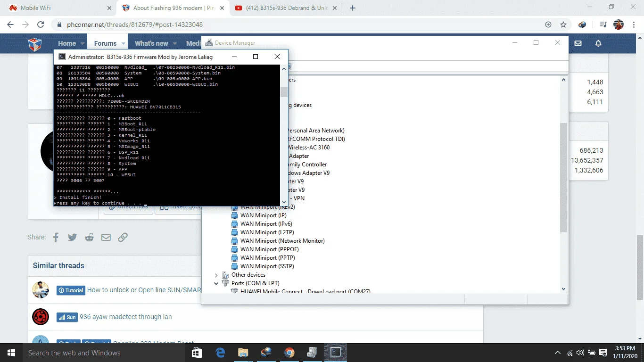
Task: Click the phcorner site logo
Action: tap(35, 43)
